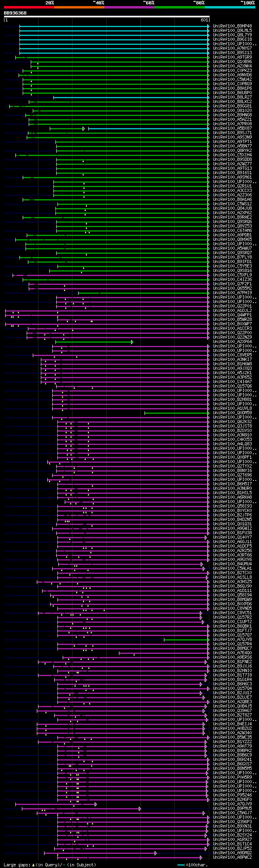
Task: Click the Large gaps legend text
Action: 50,865
